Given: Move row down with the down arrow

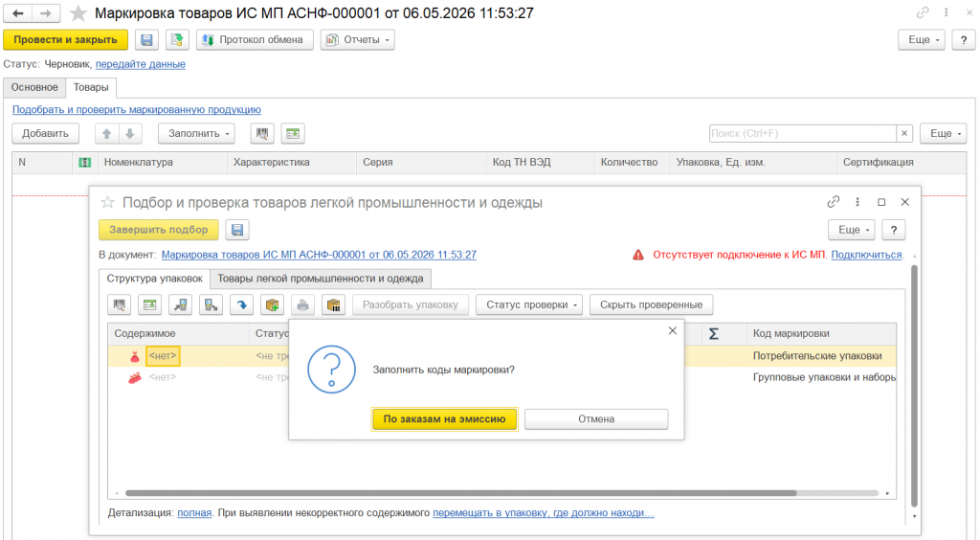Looking at the screenshot, I should [130, 134].
